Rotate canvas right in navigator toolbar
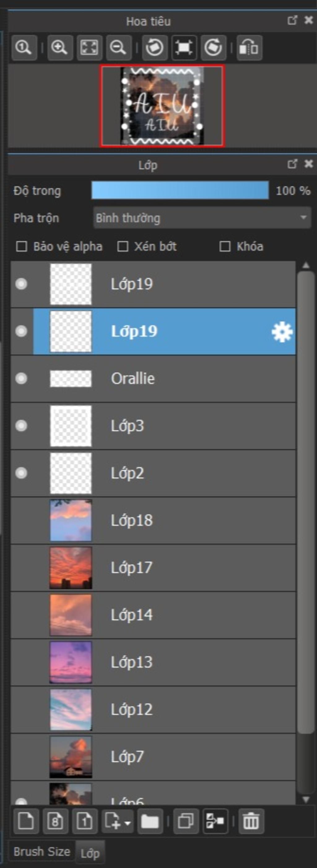 (214, 48)
